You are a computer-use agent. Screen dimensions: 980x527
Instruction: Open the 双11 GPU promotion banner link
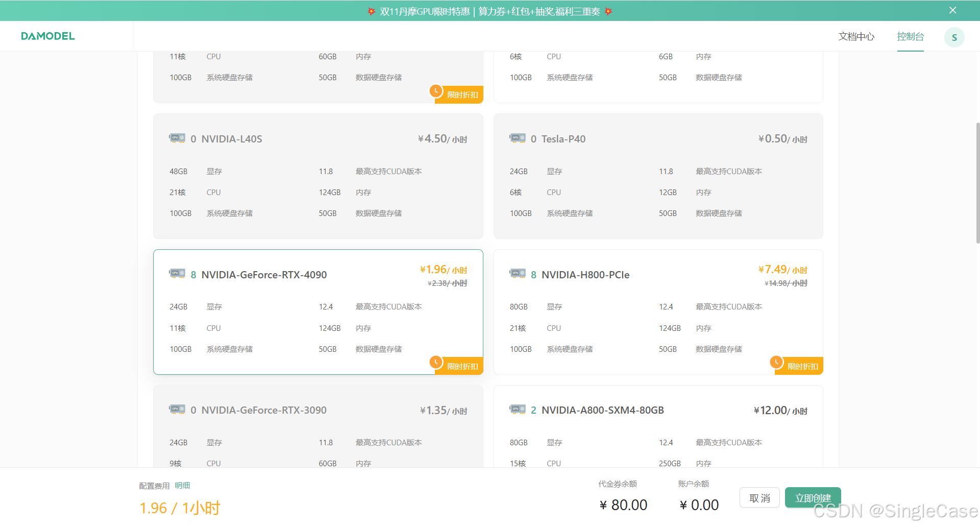(x=489, y=11)
